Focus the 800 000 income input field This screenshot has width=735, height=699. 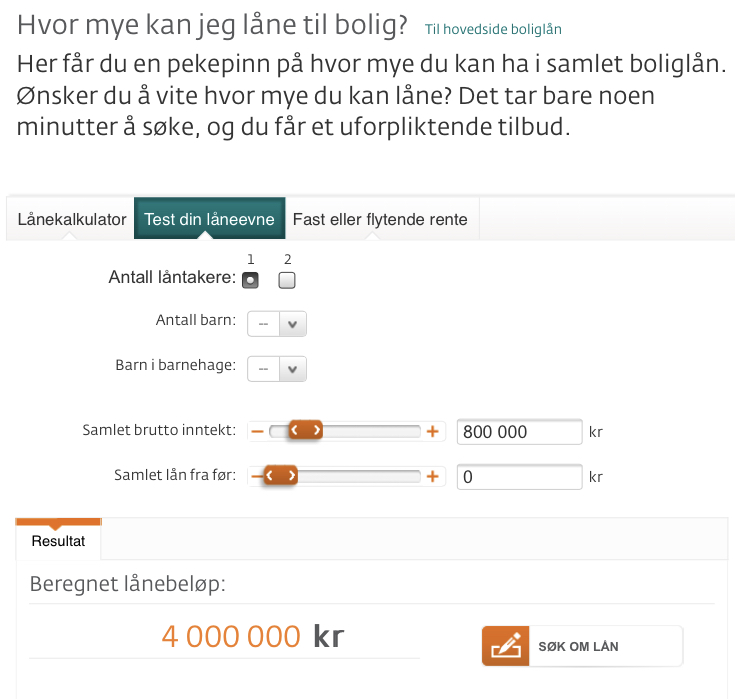click(519, 431)
